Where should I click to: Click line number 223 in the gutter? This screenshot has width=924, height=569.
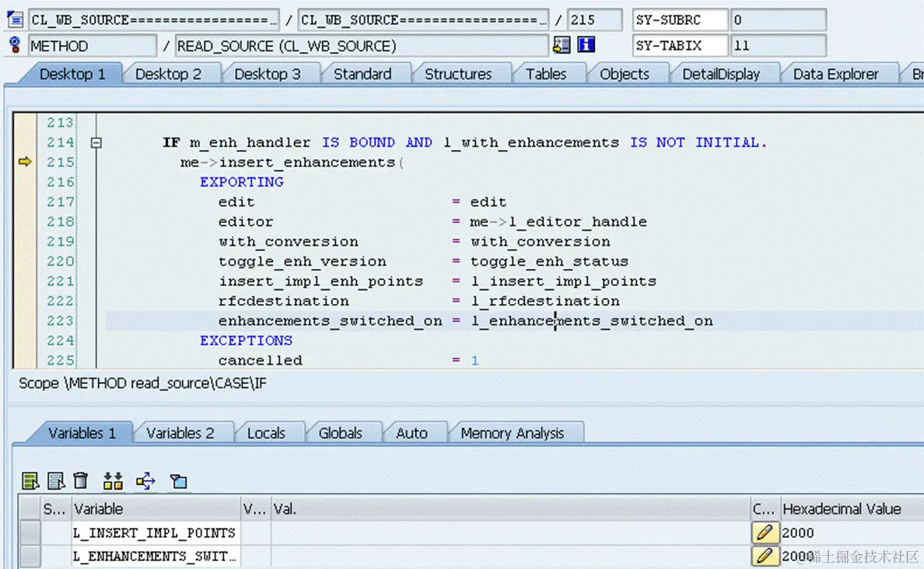coord(61,321)
